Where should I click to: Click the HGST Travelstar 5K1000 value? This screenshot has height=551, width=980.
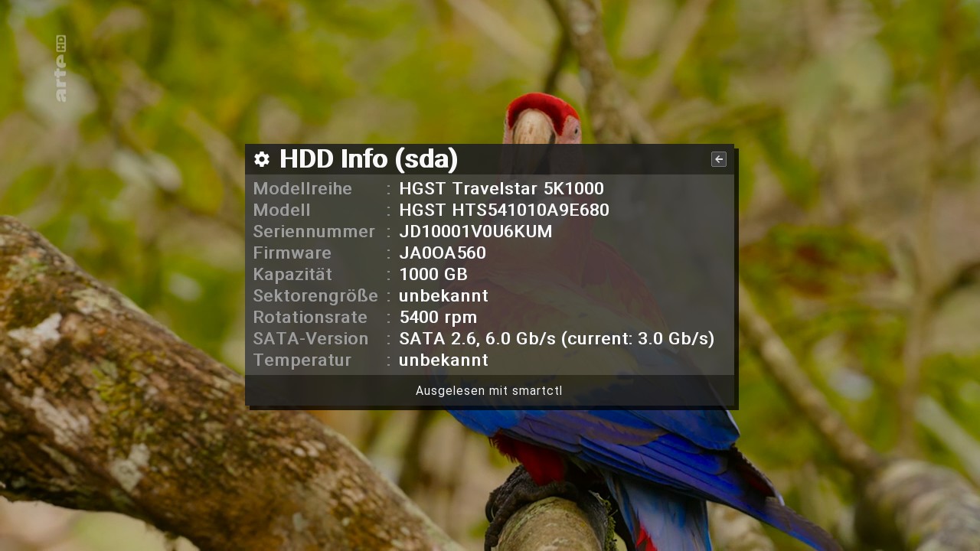(501, 189)
